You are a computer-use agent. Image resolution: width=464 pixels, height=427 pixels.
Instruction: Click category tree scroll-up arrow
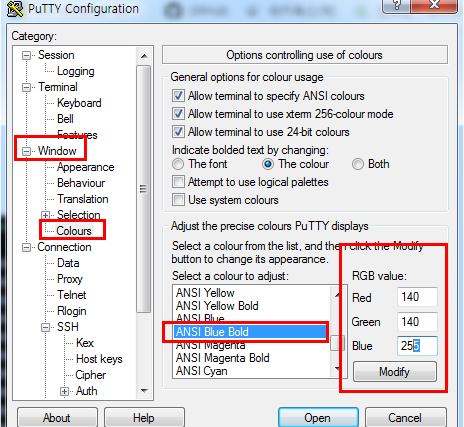click(x=144, y=56)
